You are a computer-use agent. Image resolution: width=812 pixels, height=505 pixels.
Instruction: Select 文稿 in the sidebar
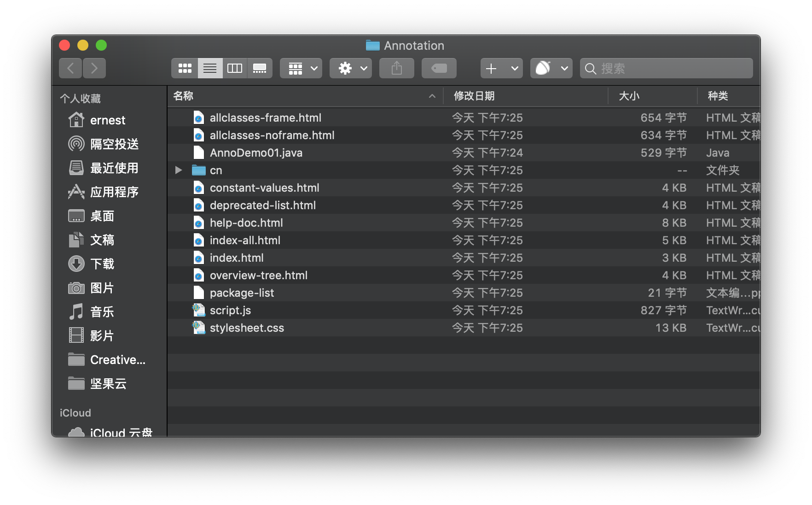tap(110, 240)
